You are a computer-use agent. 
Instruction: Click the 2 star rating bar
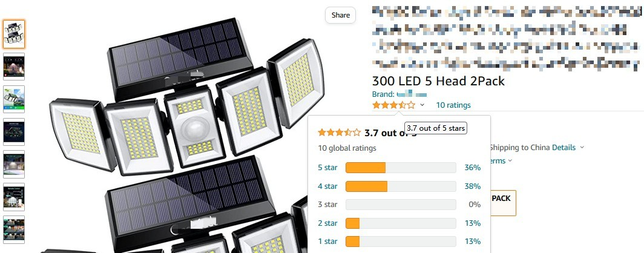pyautogui.click(x=401, y=223)
